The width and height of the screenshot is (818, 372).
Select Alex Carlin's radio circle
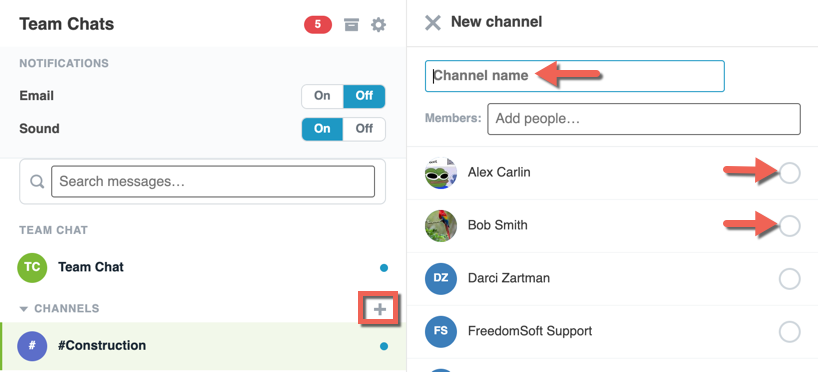click(x=789, y=173)
